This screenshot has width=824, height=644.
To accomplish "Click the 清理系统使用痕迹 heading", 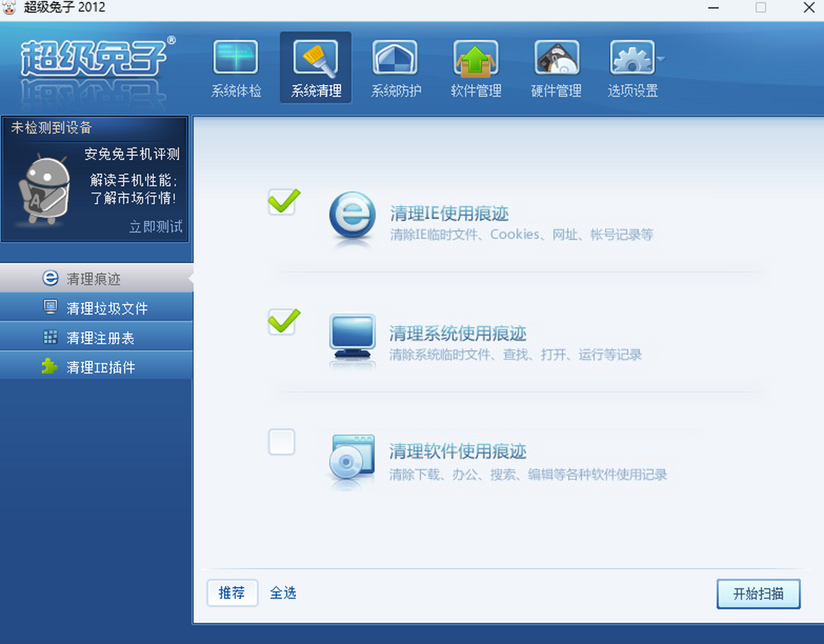I will pyautogui.click(x=458, y=334).
